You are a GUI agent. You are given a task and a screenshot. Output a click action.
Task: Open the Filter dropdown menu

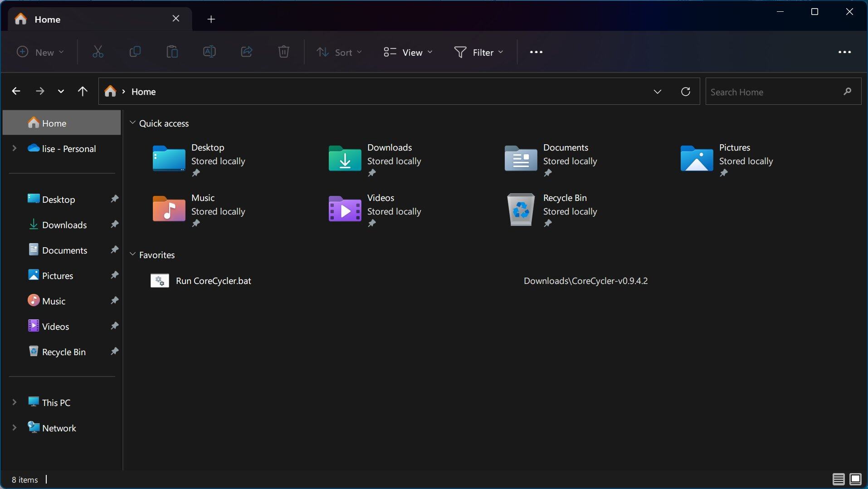click(479, 52)
